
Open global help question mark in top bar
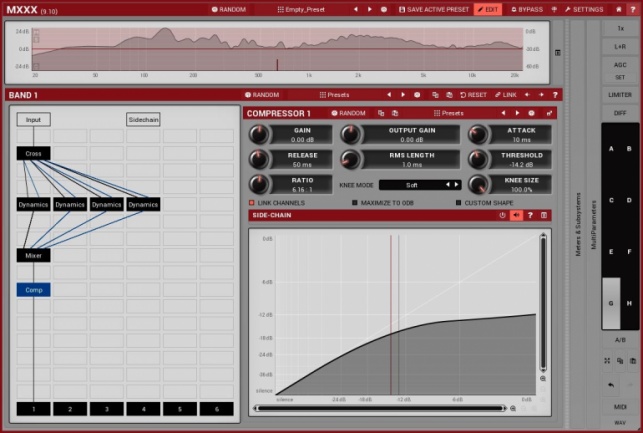[x=633, y=9]
